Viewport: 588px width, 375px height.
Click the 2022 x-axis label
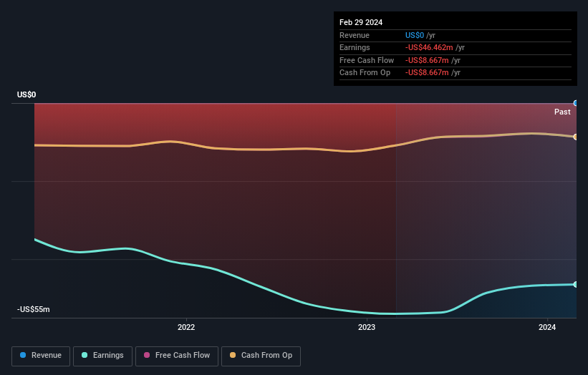(x=186, y=327)
